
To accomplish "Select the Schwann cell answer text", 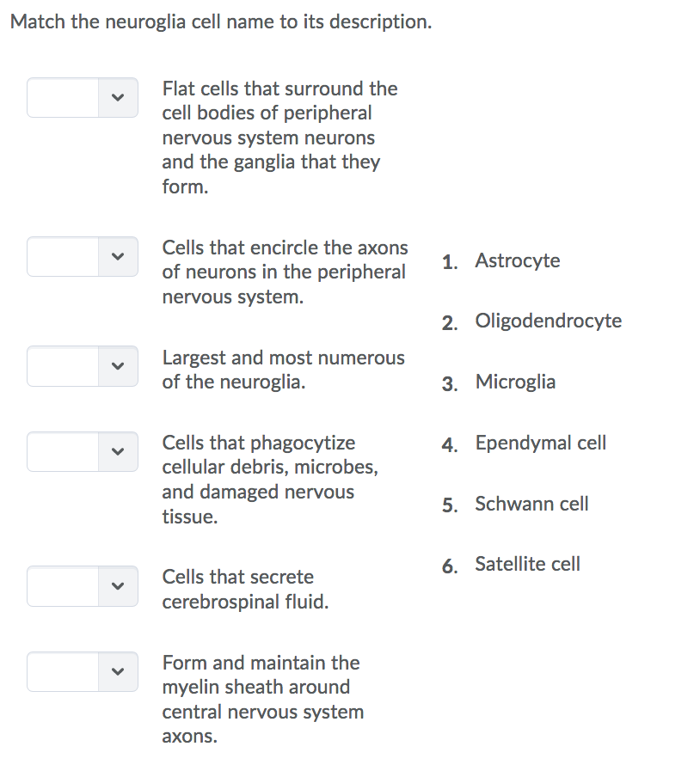I will pyautogui.click(x=531, y=504).
